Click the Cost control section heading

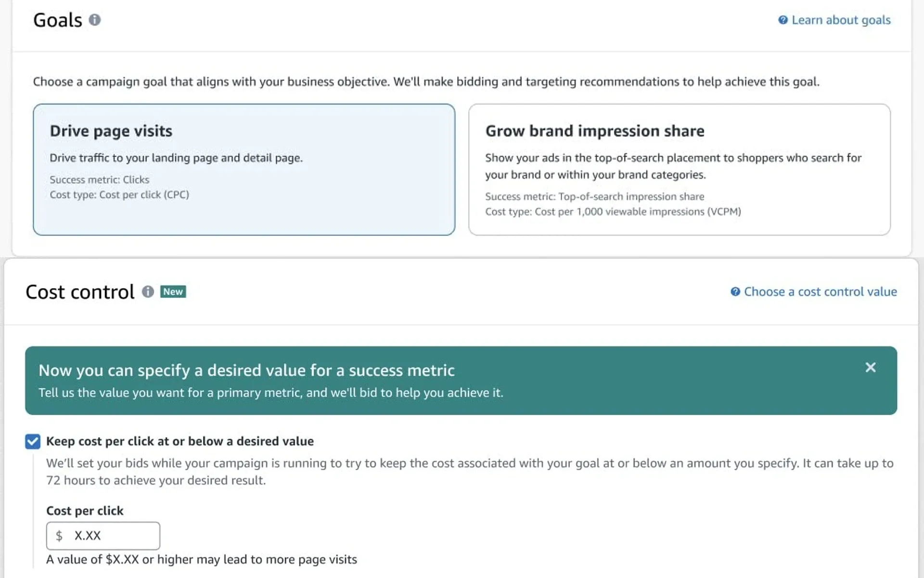[x=80, y=291]
